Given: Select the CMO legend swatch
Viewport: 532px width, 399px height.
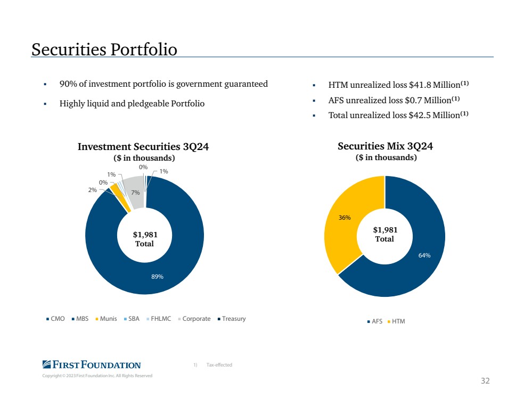Looking at the screenshot, I should (x=47, y=319).
